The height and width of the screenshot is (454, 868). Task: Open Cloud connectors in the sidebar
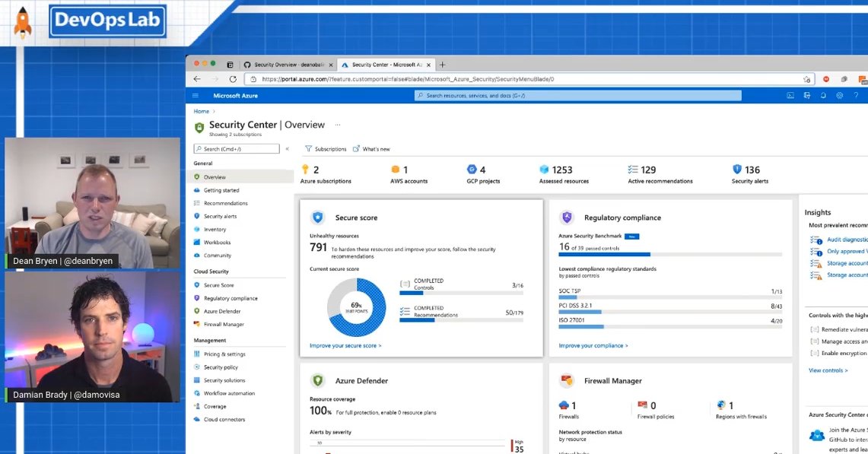pos(224,419)
